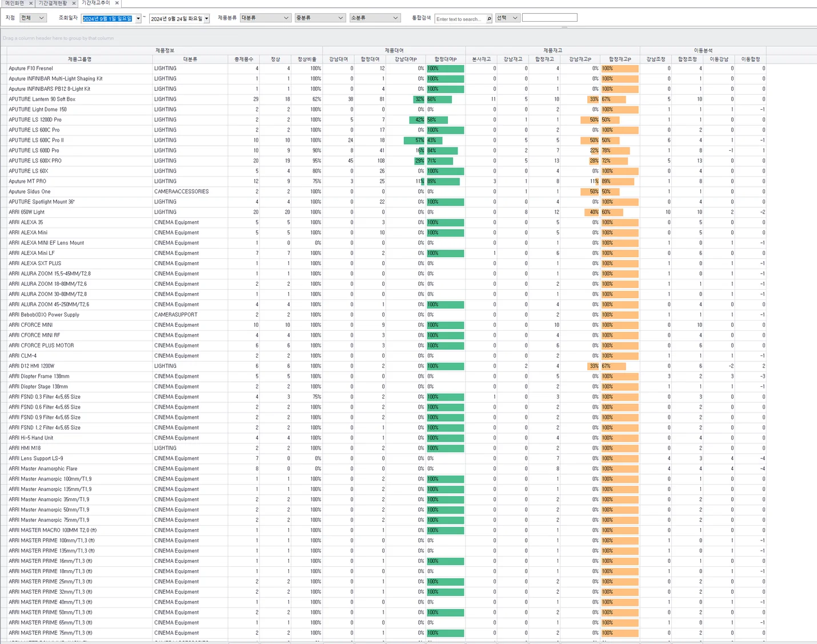Close the 기간재고추이 tab
Screen dimensions: 817x644
click(x=117, y=3)
